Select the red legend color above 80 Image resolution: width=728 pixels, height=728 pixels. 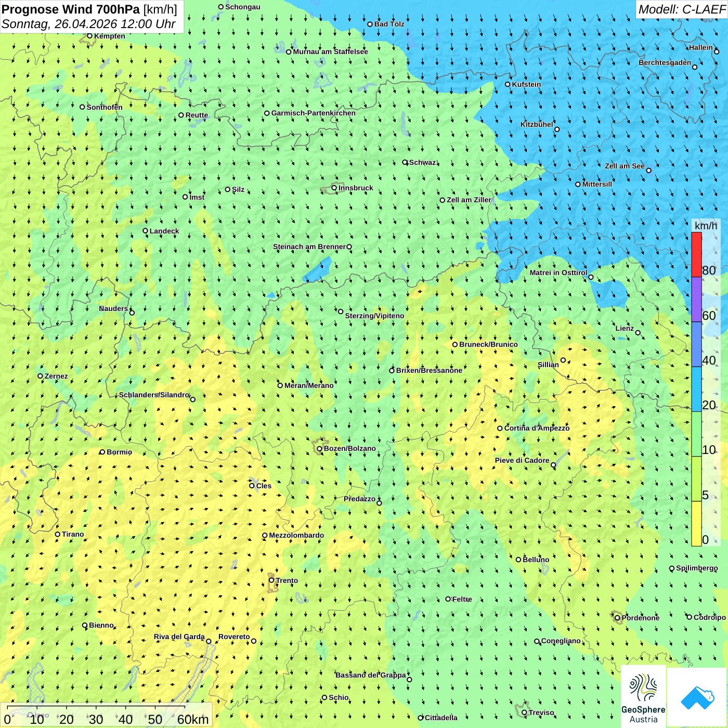tap(696, 254)
